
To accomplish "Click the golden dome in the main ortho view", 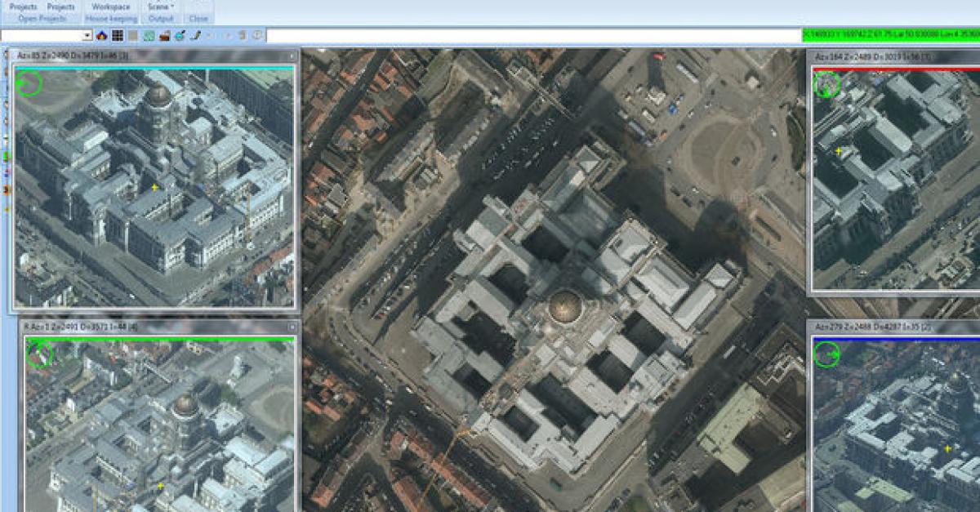I will (565, 305).
